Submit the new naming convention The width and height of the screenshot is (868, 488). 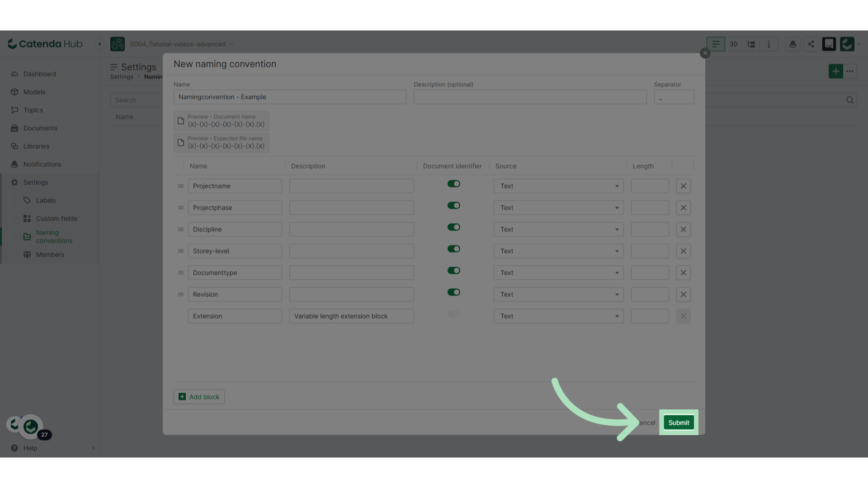tap(679, 422)
